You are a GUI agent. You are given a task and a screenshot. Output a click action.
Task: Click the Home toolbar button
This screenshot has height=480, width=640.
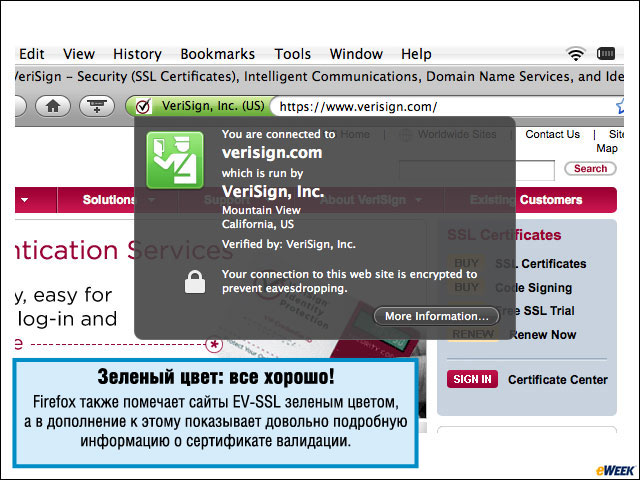[x=53, y=107]
